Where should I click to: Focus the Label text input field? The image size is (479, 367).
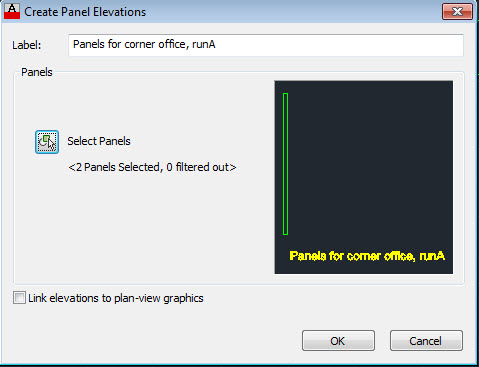(x=266, y=45)
